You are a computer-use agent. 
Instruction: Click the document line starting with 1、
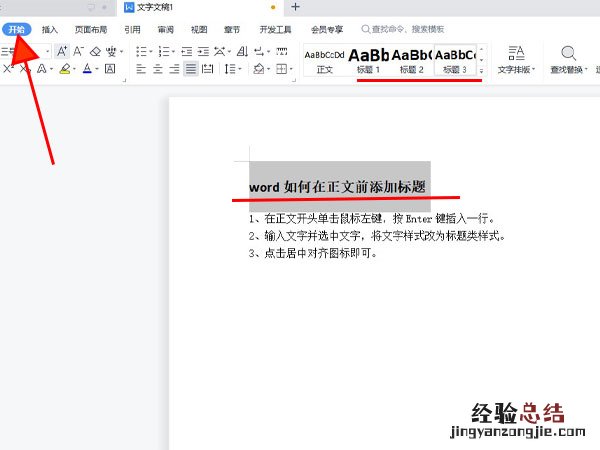coord(372,218)
